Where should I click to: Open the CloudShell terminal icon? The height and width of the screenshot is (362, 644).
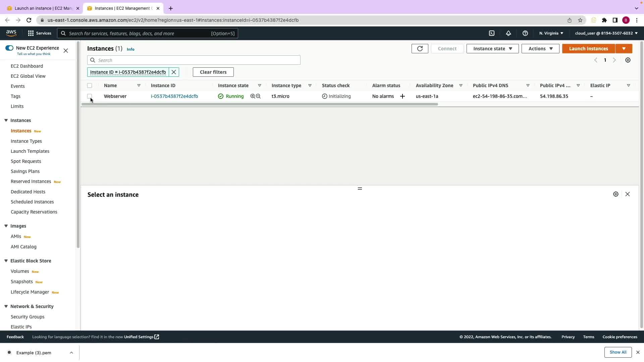tap(492, 33)
